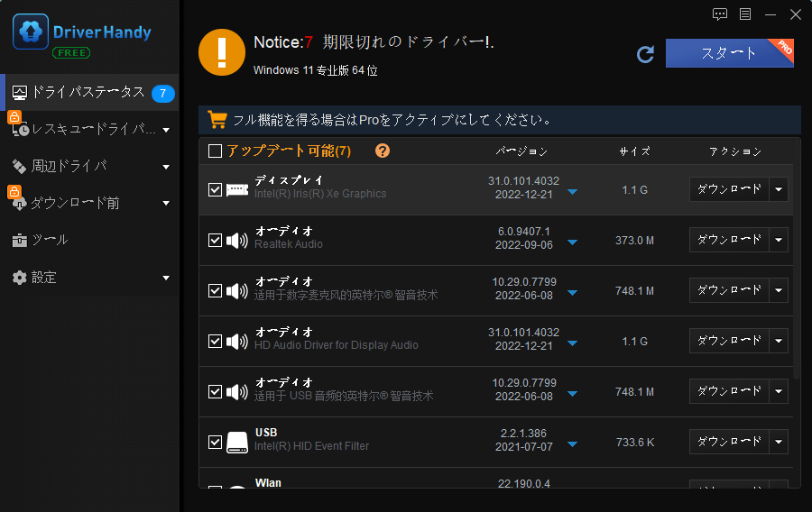Expand version list for Realtek Audio 6.0.9407.1
812x512 pixels.
coord(572,242)
